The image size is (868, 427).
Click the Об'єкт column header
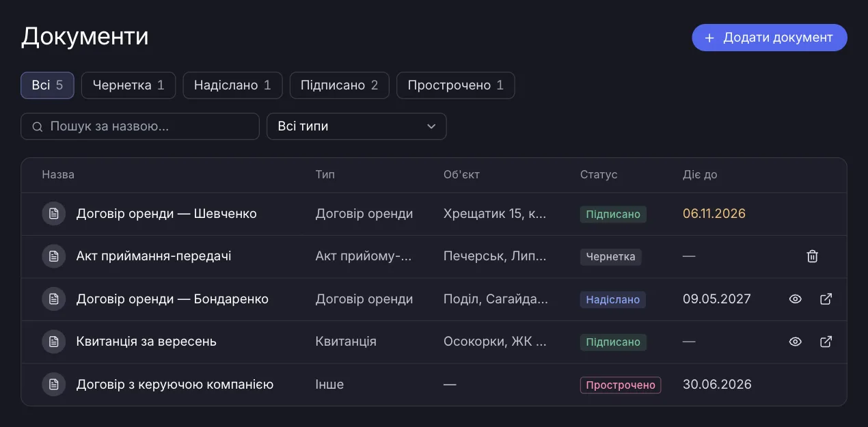[x=461, y=175]
